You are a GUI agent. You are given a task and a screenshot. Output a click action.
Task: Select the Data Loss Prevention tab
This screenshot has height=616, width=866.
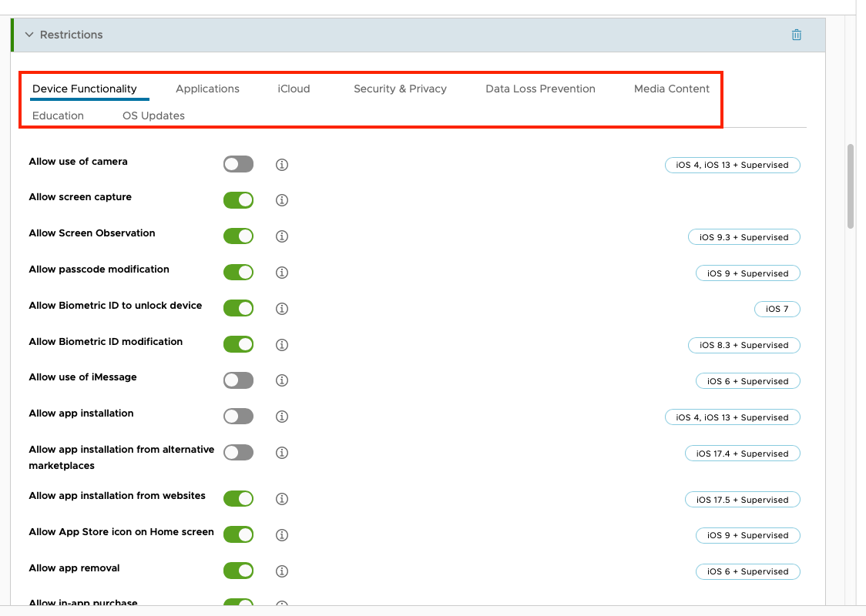pyautogui.click(x=540, y=89)
